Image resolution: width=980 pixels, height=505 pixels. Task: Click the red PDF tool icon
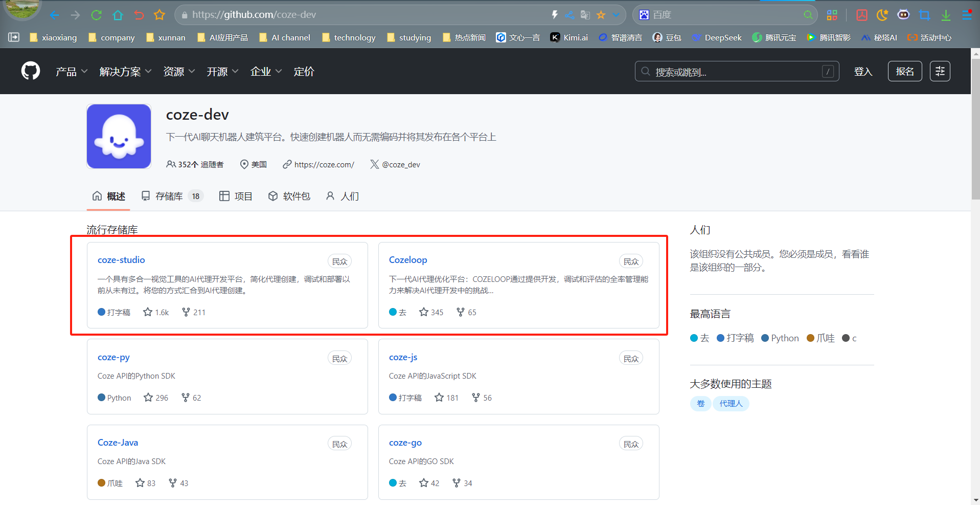[862, 15]
